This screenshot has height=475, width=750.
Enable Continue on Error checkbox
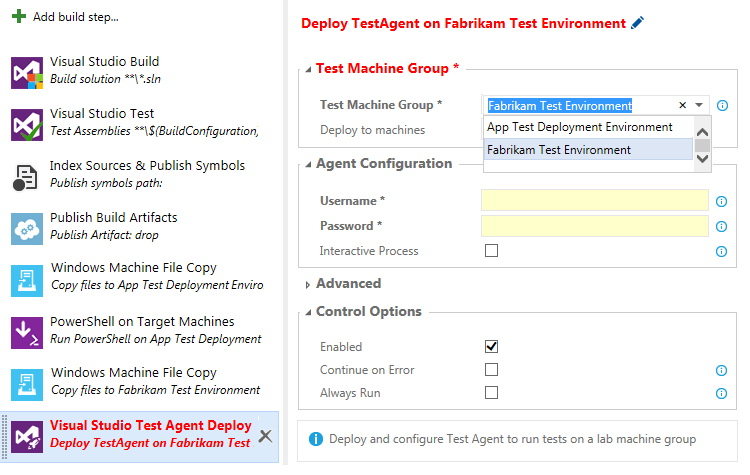491,370
